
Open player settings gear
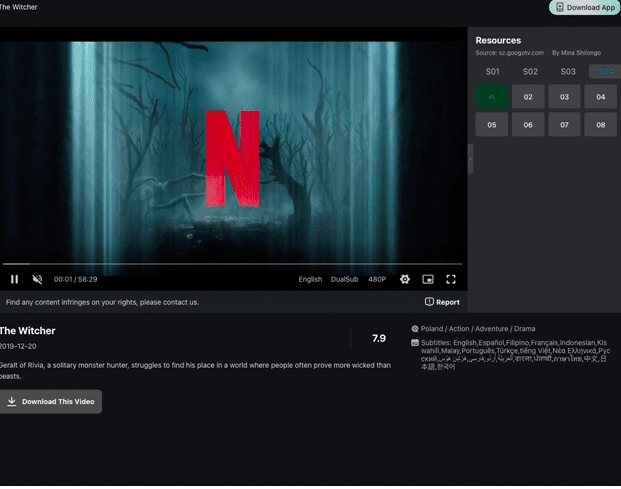click(x=405, y=280)
